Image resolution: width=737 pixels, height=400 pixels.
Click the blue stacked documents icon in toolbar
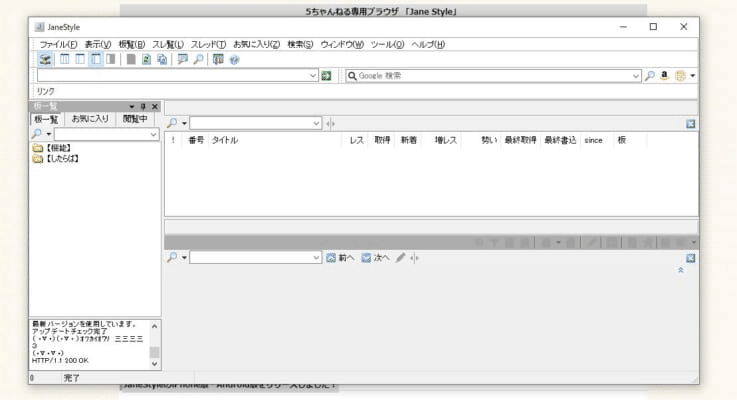click(x=162, y=59)
